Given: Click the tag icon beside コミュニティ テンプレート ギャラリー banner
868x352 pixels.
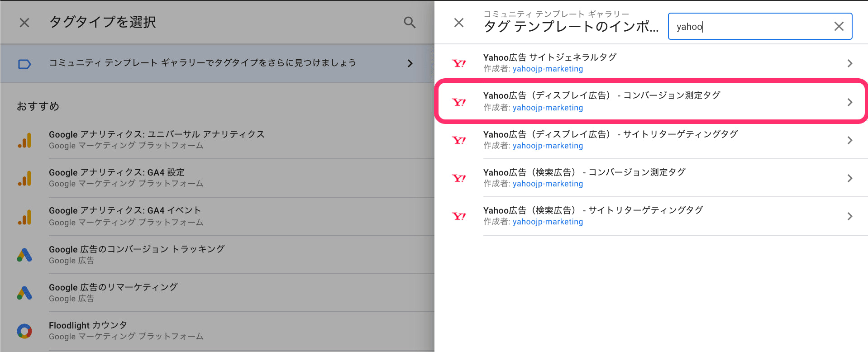Looking at the screenshot, I should click(24, 64).
